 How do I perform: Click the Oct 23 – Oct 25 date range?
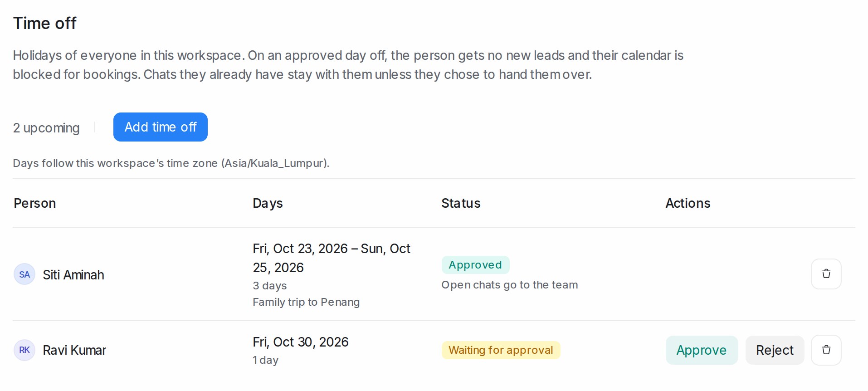[332, 258]
